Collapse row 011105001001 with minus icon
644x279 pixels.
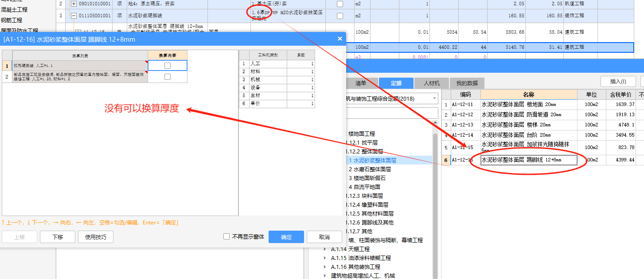tap(74, 16)
